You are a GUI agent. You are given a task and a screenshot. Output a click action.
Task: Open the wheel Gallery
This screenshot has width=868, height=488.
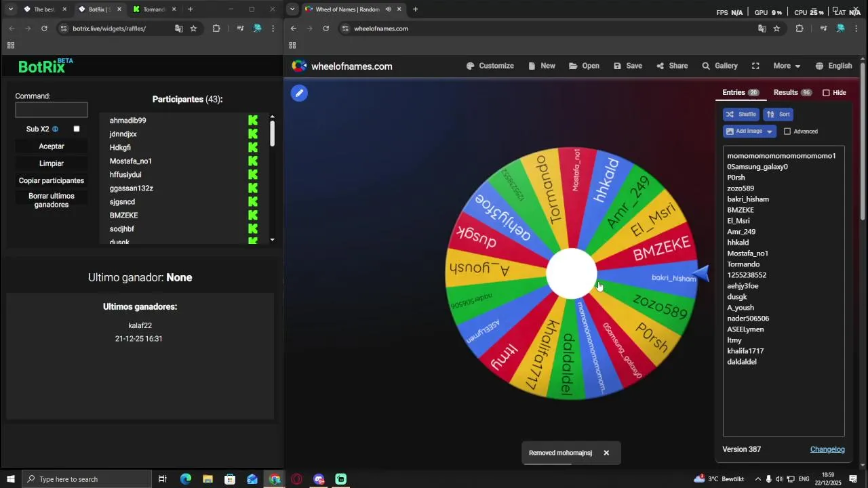pyautogui.click(x=719, y=66)
